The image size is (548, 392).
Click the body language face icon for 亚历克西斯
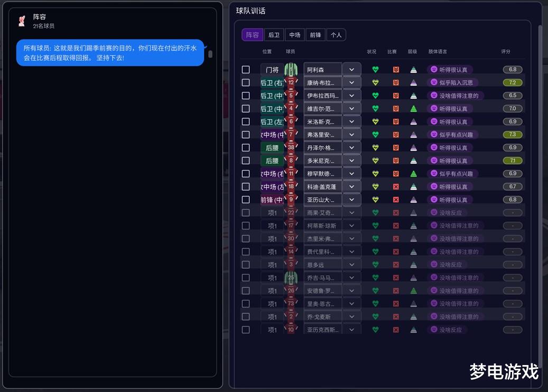coord(434,330)
